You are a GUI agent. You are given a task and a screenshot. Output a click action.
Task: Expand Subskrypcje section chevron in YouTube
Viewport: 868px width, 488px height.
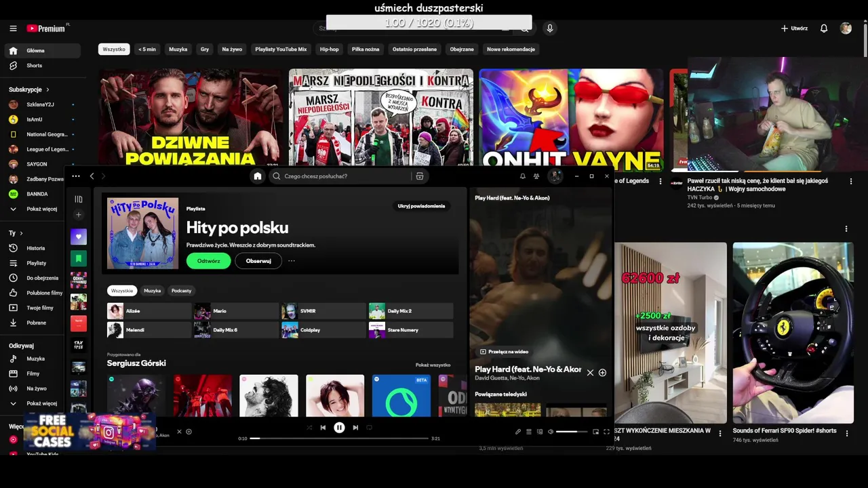coord(47,89)
